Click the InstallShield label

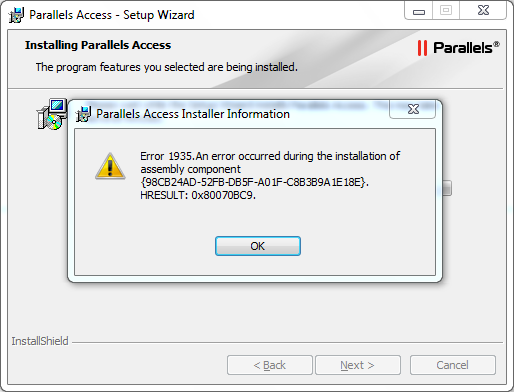[40, 341]
